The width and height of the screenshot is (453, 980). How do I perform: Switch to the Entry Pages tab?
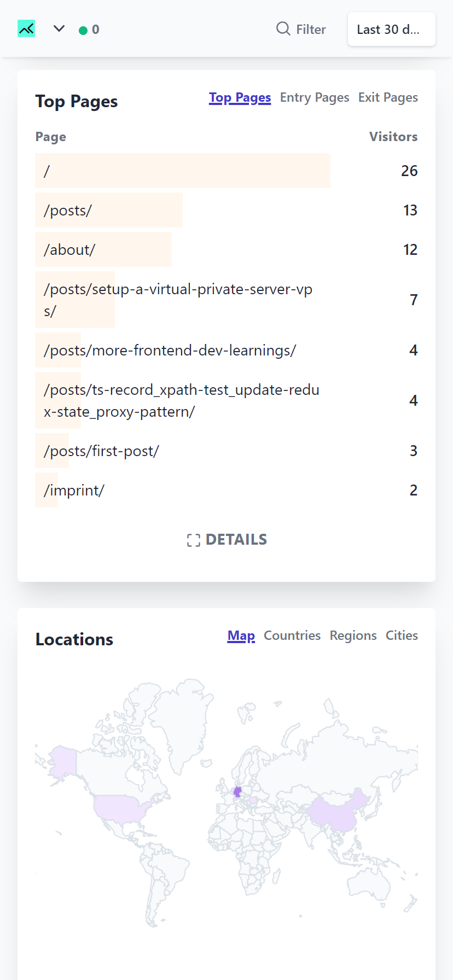coord(315,97)
